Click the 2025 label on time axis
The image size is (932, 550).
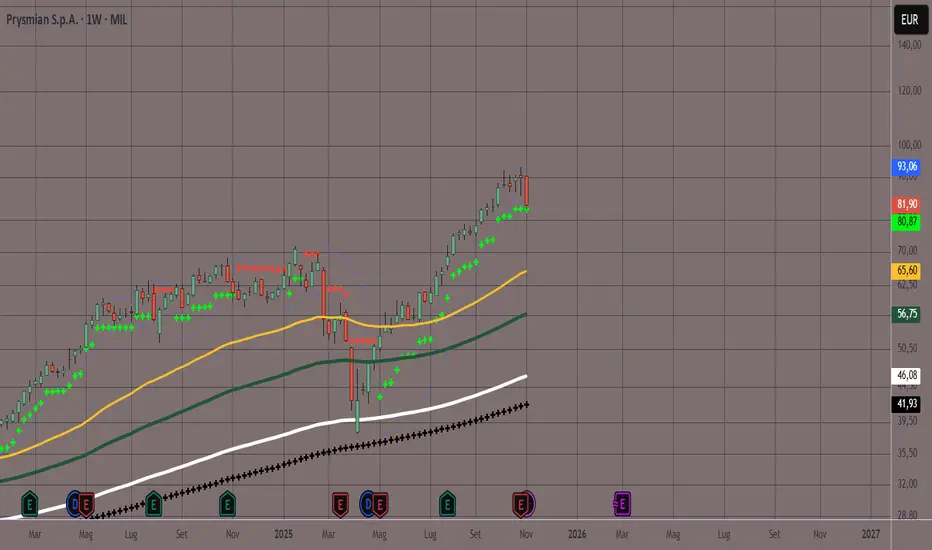pos(284,534)
